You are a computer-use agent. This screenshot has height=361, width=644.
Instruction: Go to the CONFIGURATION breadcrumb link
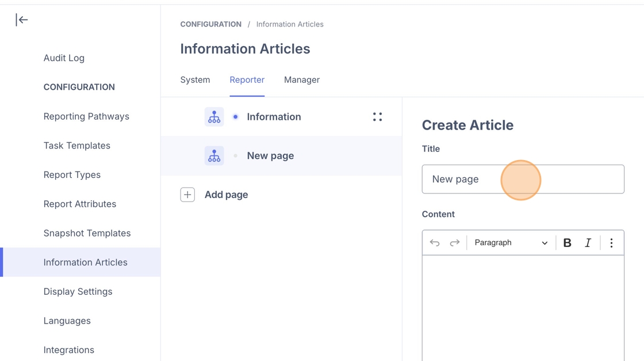click(210, 24)
